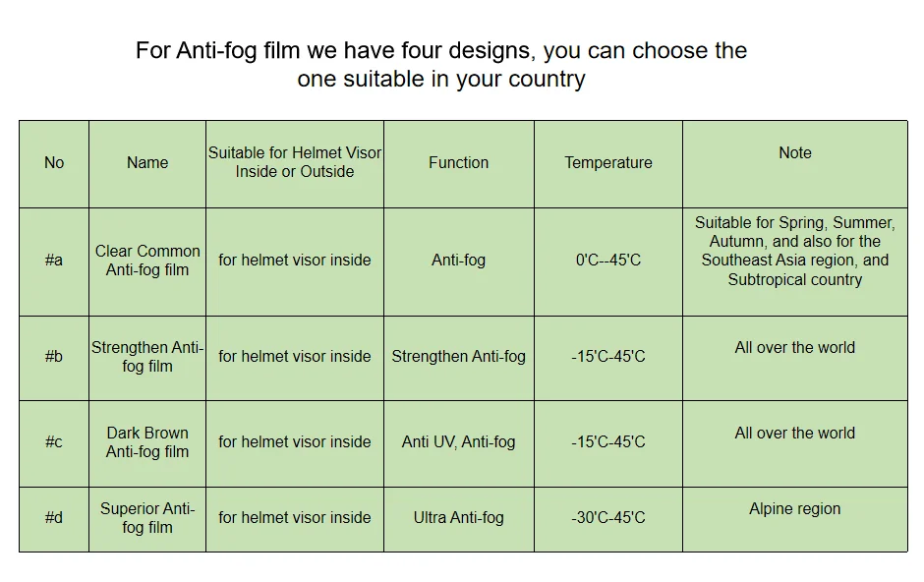
Task: Click the 'Alpine region' note cell
Action: (794, 509)
